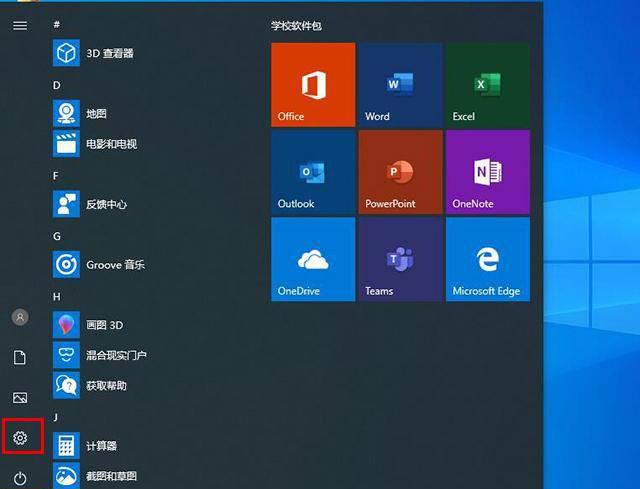Launch the 画图 3D app icon
640x489 pixels.
[66, 325]
